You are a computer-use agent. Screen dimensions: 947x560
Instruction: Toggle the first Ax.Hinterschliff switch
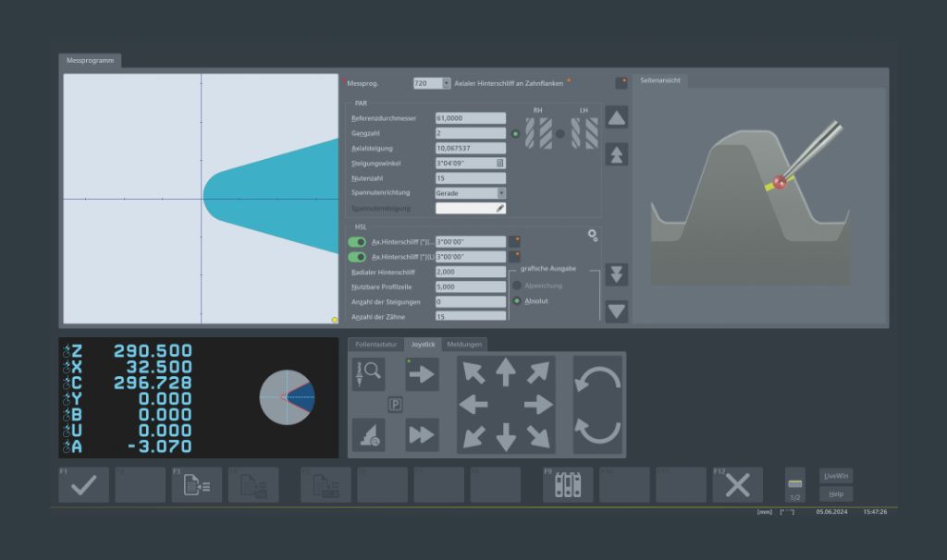[357, 242]
